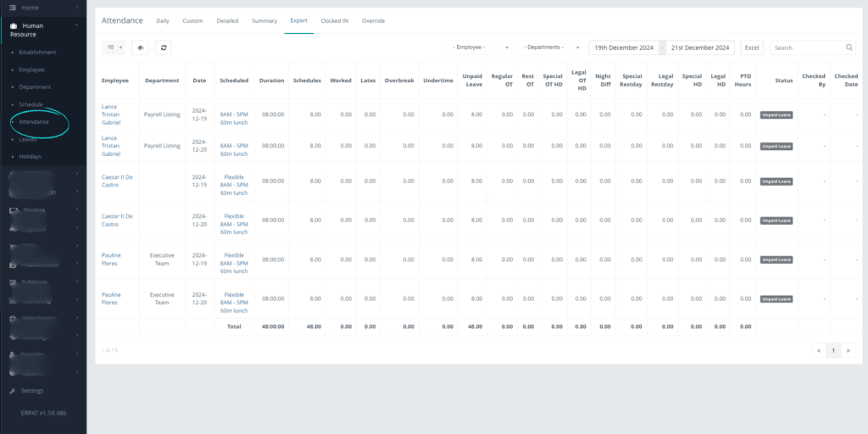The height and width of the screenshot is (434, 868).
Task: Set the start date 19th December 2024
Action: coord(624,47)
